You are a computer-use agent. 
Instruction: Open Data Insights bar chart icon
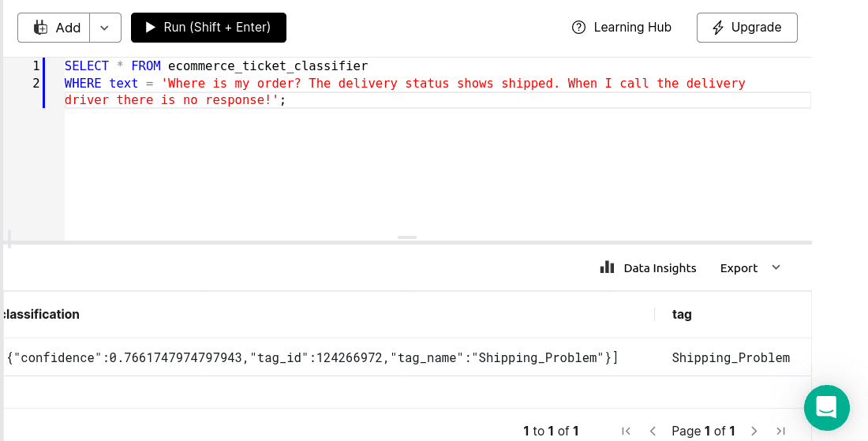tap(608, 267)
